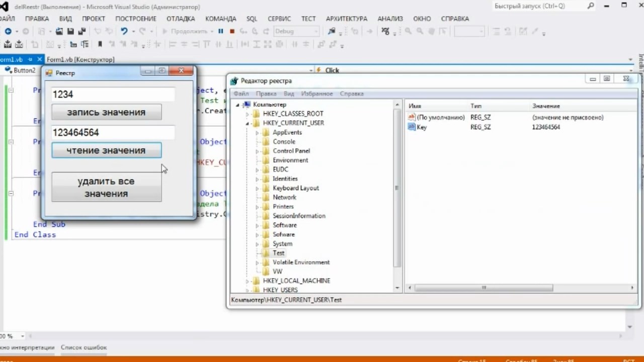Open the Избранное menu in Registry Editor
The width and height of the screenshot is (644, 362).
317,94
